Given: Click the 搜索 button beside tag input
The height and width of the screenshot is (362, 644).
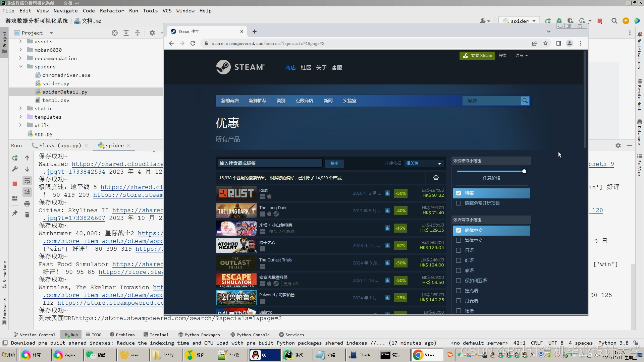Looking at the screenshot, I should coord(334,164).
